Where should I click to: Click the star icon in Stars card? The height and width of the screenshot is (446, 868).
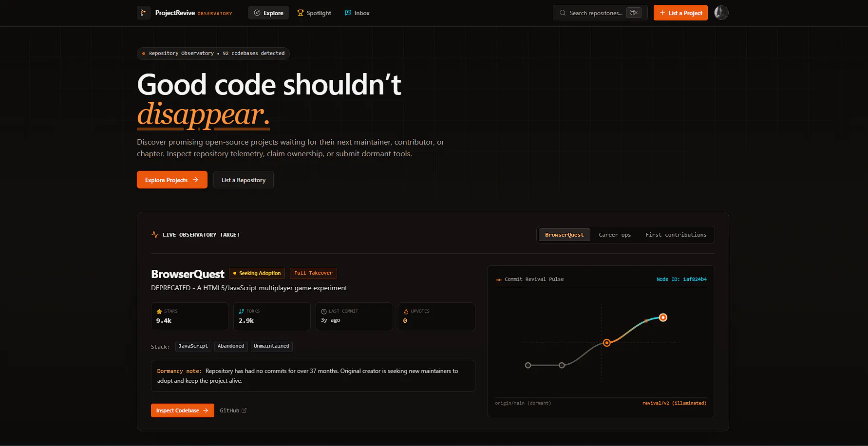159,311
